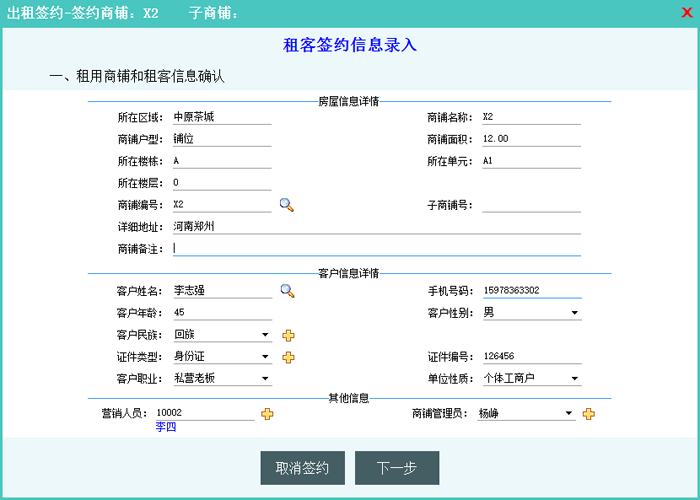Viewport: 700px width, 500px height.
Task: Click the 下一步 button
Action: click(x=397, y=468)
